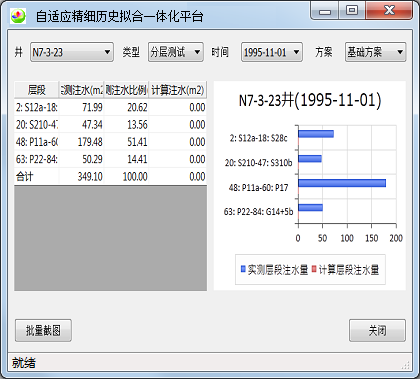This screenshot has width=420, height=380.
Task: Click the application logo icon in title bar
Action: 18,16
